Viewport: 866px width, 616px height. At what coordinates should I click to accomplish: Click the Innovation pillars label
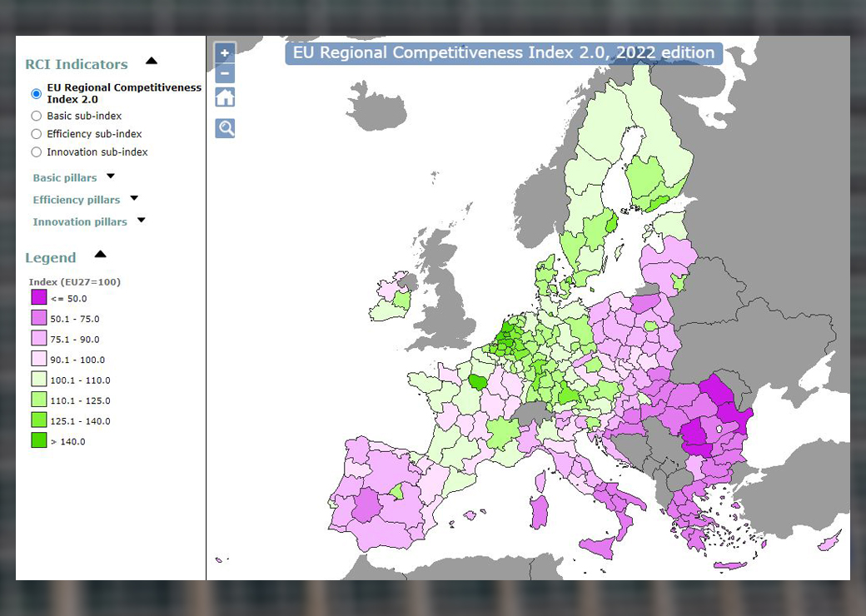[80, 222]
